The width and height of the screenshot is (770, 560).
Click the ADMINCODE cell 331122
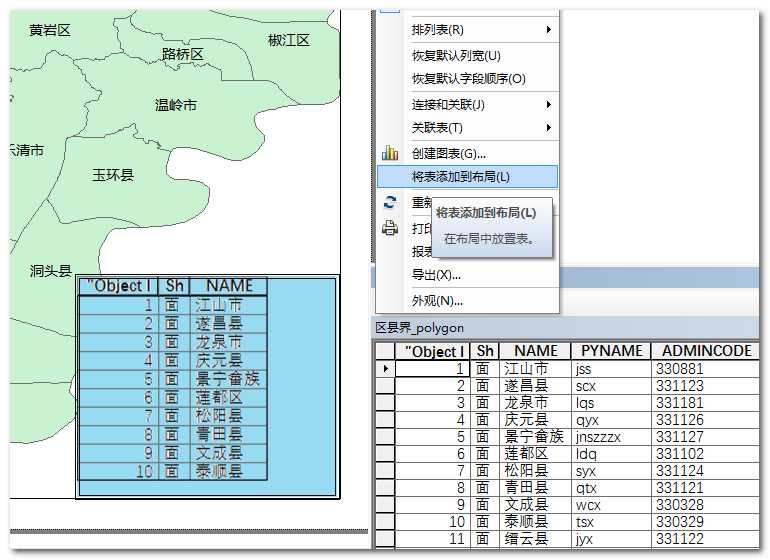[x=706, y=538]
